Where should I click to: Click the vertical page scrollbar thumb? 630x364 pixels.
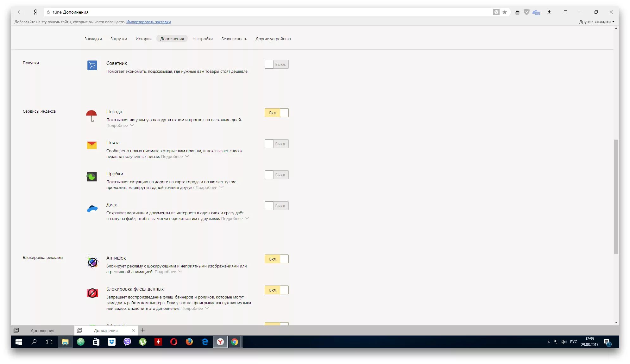(x=616, y=196)
